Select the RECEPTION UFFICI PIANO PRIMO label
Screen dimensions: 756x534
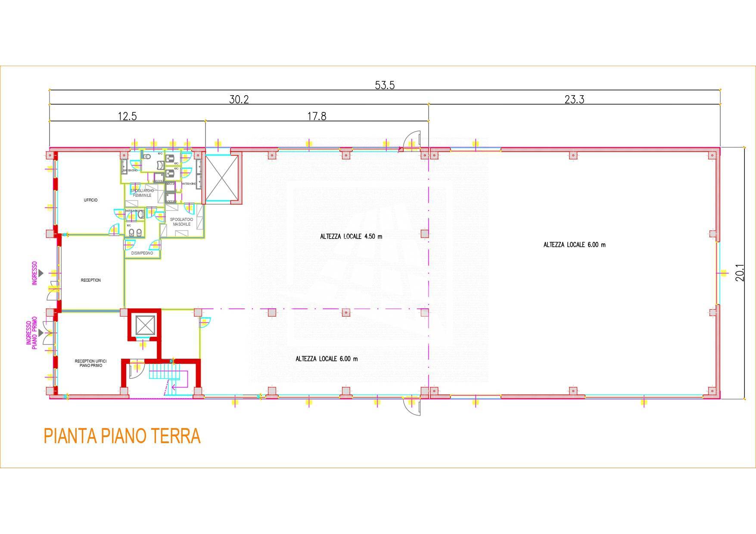tap(90, 363)
